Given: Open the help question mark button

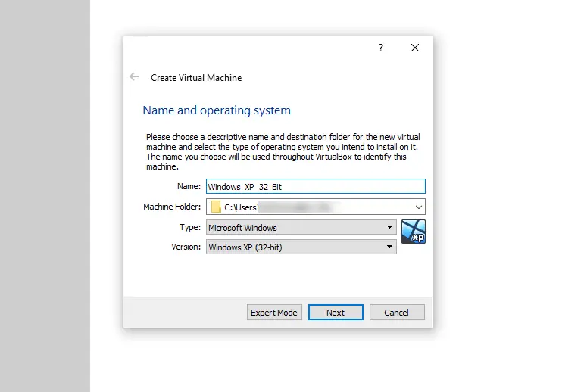Looking at the screenshot, I should [381, 48].
